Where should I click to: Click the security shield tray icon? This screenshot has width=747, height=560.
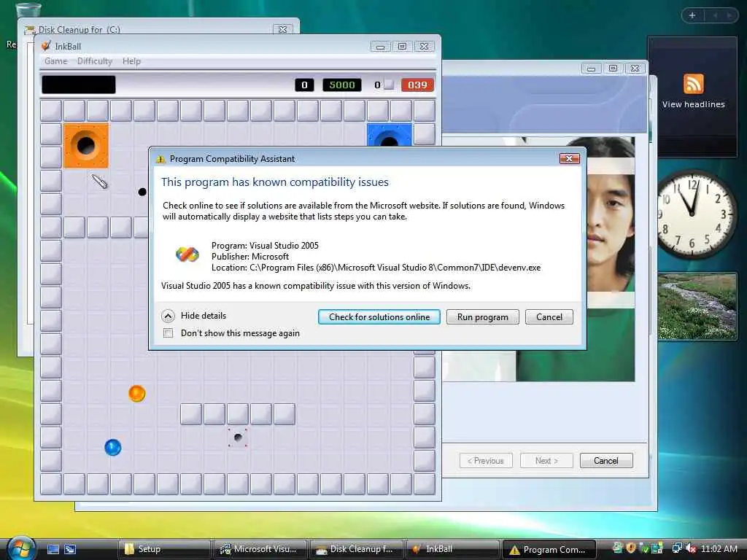click(631, 548)
